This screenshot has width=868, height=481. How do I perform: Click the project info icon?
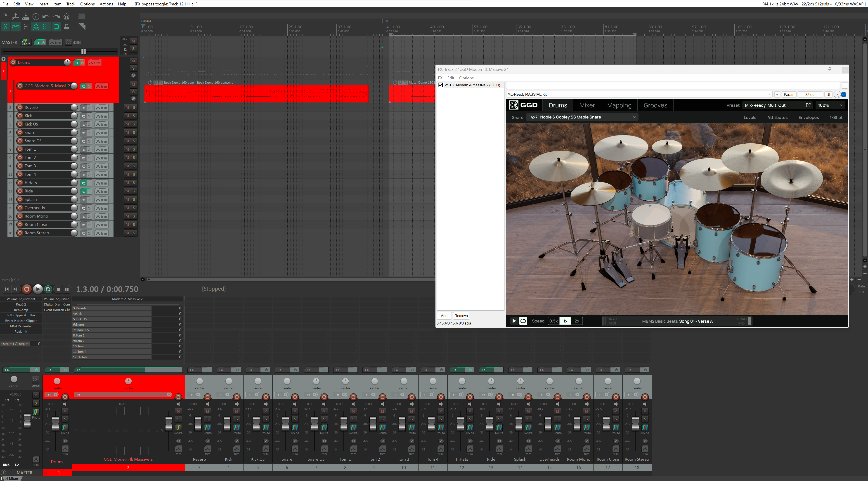(x=36, y=17)
